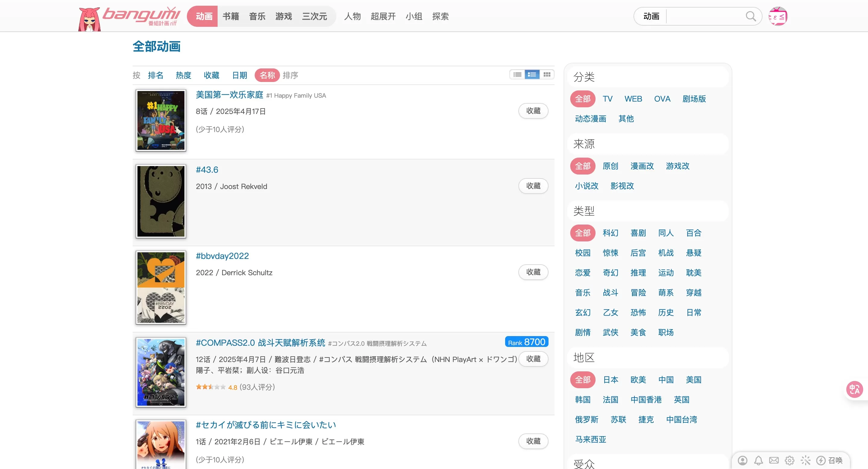Enable the TV category filter
The height and width of the screenshot is (469, 868).
tap(608, 99)
